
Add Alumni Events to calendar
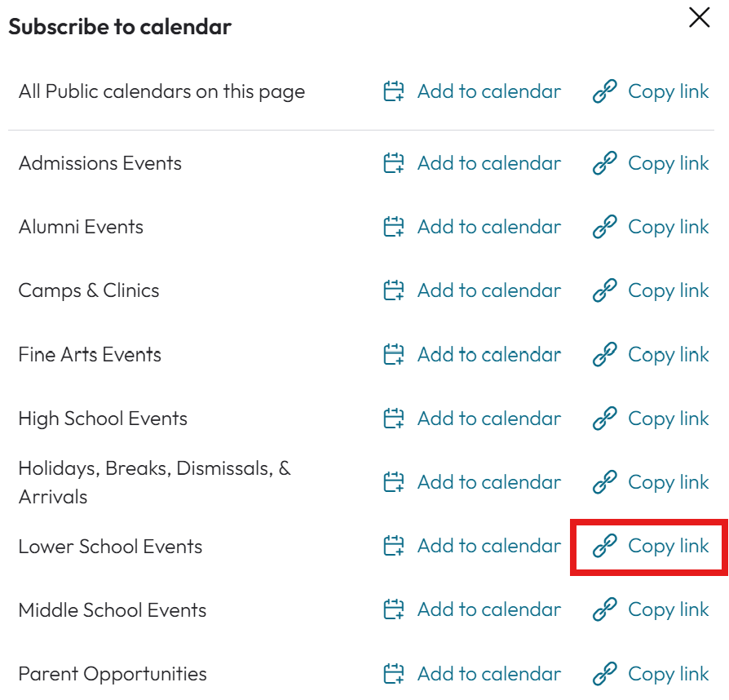tap(472, 227)
